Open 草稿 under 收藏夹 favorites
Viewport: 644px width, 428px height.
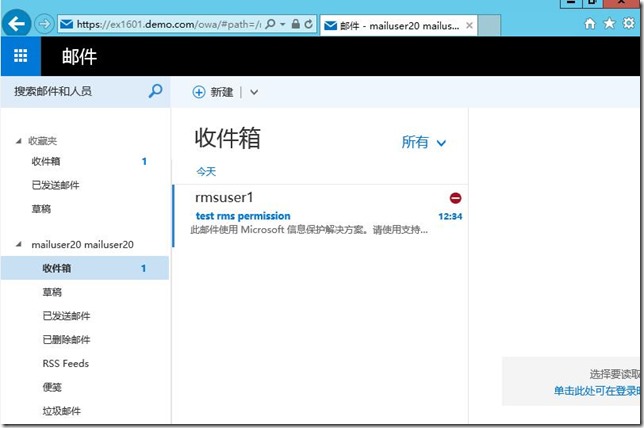point(41,209)
